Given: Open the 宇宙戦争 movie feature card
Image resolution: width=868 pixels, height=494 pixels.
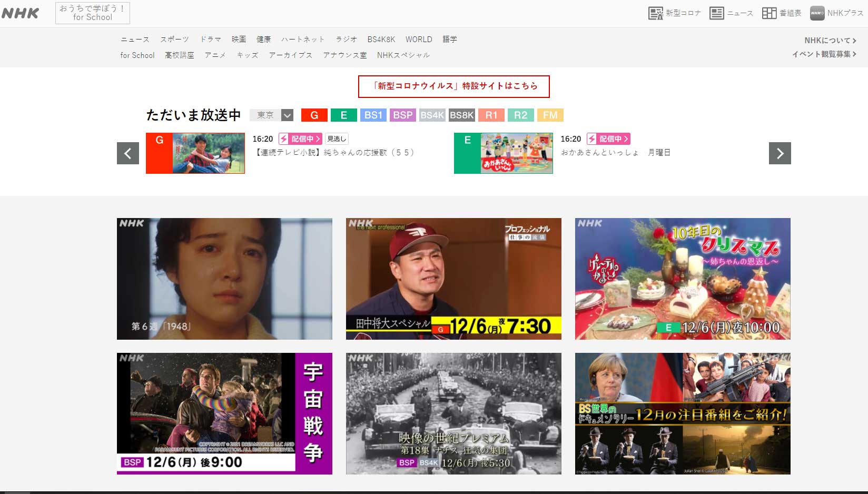Looking at the screenshot, I should click(x=224, y=413).
